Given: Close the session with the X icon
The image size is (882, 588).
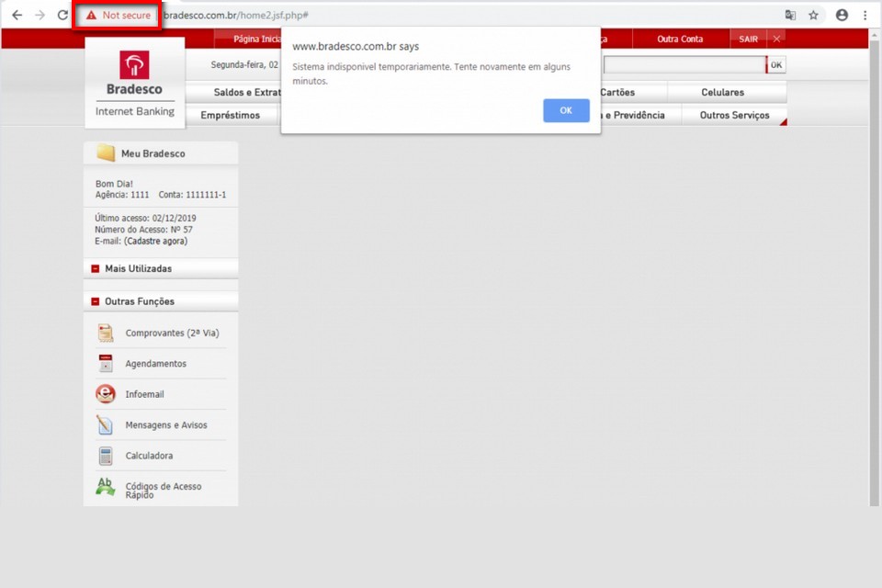Looking at the screenshot, I should tap(777, 39).
